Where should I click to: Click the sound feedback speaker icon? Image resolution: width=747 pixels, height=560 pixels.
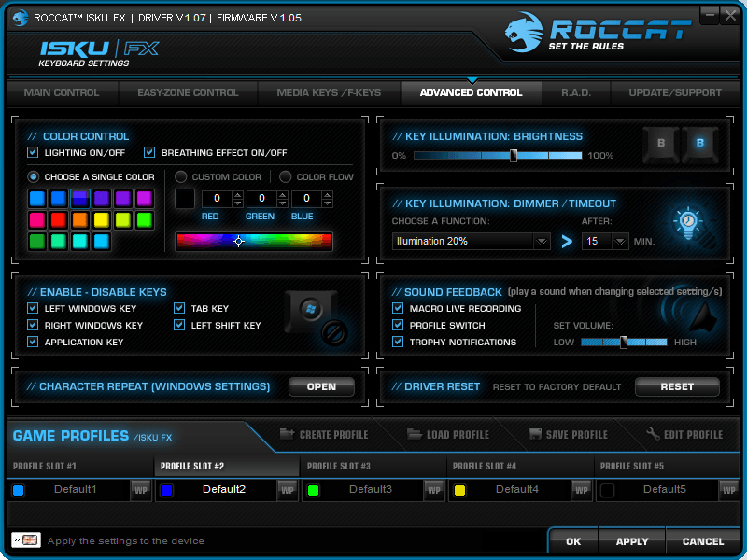pos(691,315)
